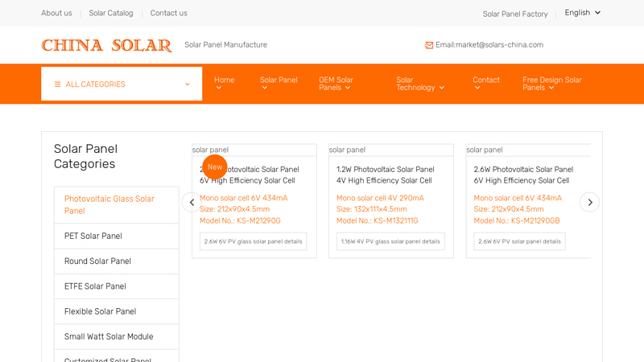Click Model No.: KS-M21290G text
This screenshot has height=362, width=644.
tap(240, 220)
